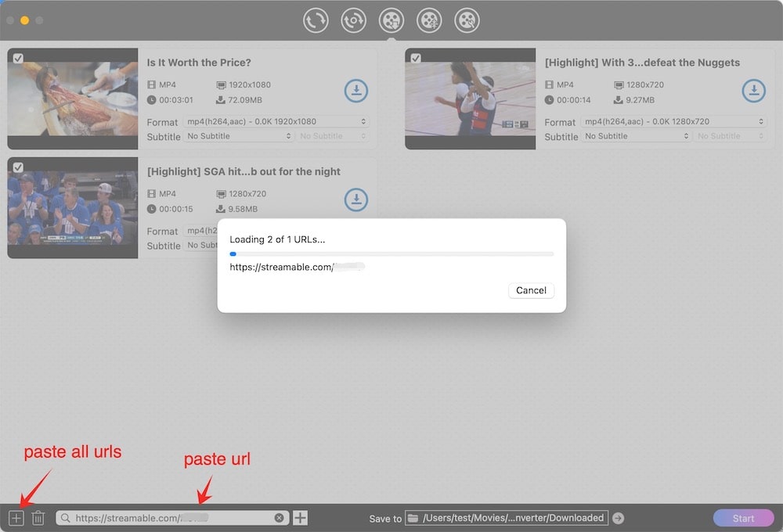
Task: Open Downloaded folder using the arrow icon
Action: [x=618, y=517]
